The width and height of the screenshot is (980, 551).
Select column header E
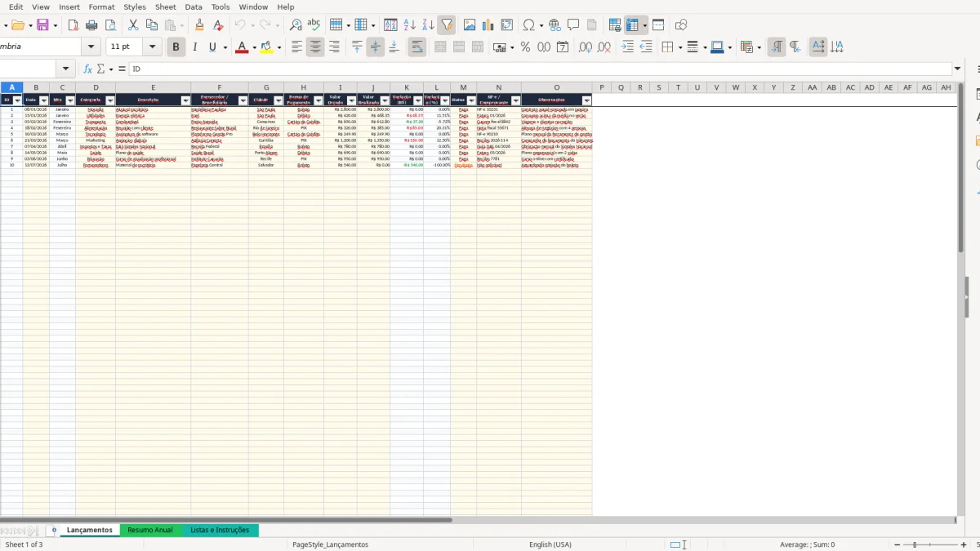[x=153, y=87]
